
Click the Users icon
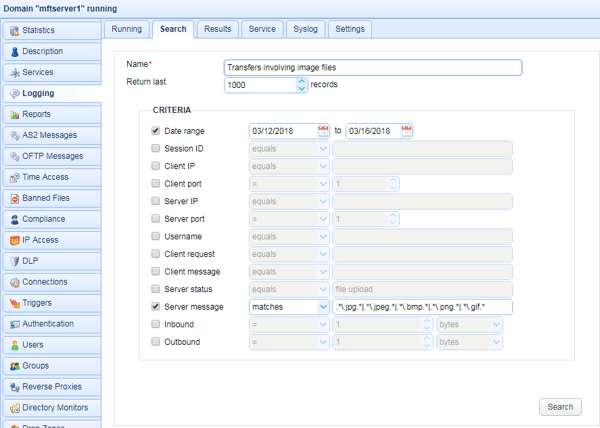coord(15,345)
